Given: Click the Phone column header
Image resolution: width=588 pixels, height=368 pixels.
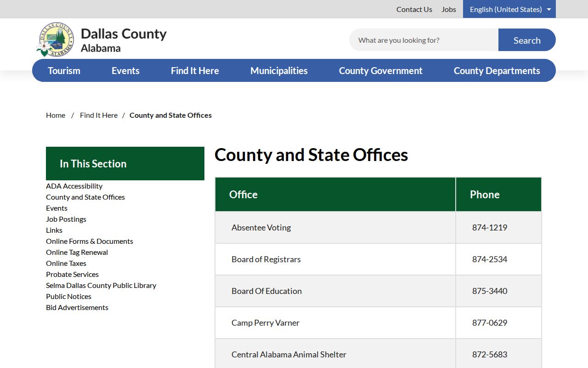Looking at the screenshot, I should [498, 194].
